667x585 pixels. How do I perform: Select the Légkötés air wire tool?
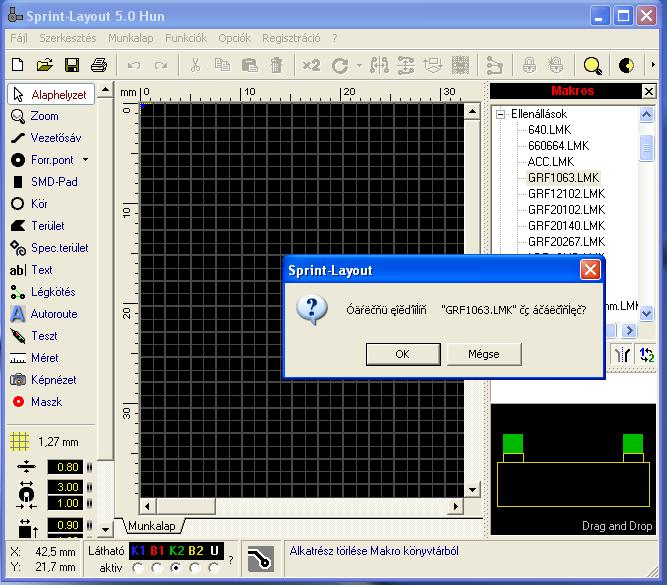coord(43,292)
